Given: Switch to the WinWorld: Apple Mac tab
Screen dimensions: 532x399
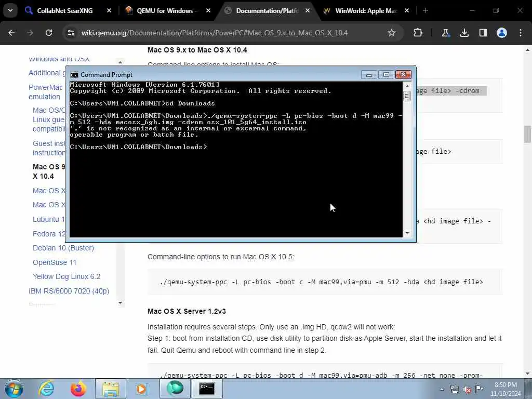Looking at the screenshot, I should click(366, 11).
